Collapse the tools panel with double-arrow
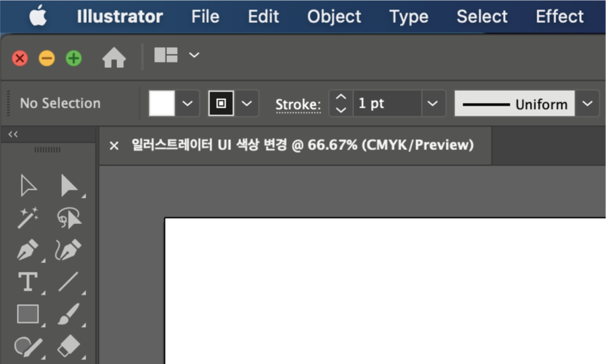The image size is (606, 364). click(13, 135)
